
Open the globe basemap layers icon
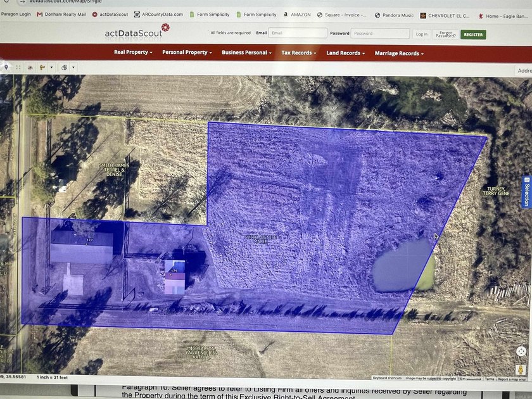(x=64, y=68)
